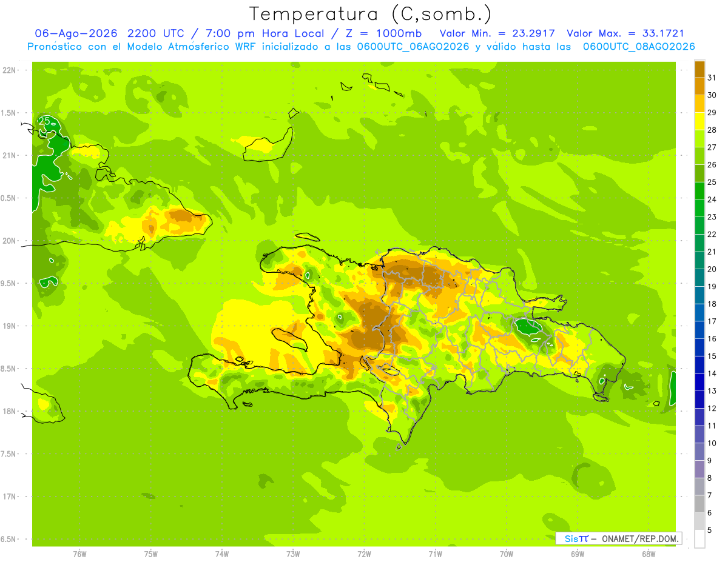Screen dimensions: 728x562
Task: Click the 72W longitude axis label
Action: pos(364,554)
